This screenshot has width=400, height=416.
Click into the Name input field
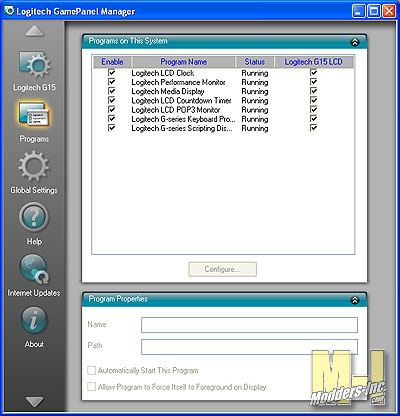(249, 325)
